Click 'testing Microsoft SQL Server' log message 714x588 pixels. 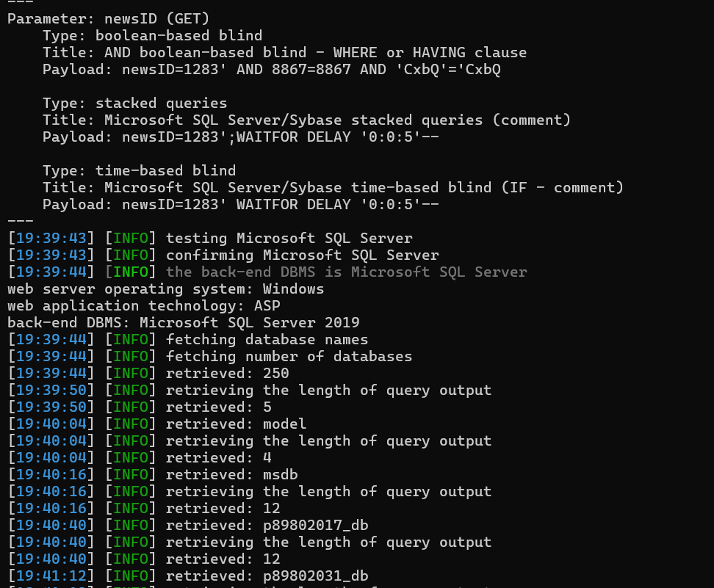coord(289,238)
